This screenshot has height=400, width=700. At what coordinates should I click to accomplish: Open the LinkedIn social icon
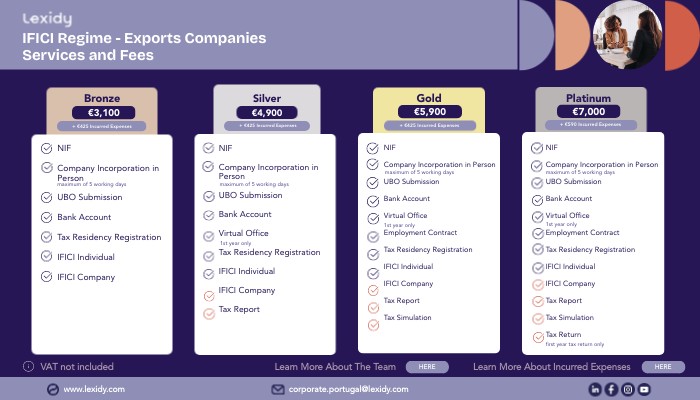tap(595, 389)
